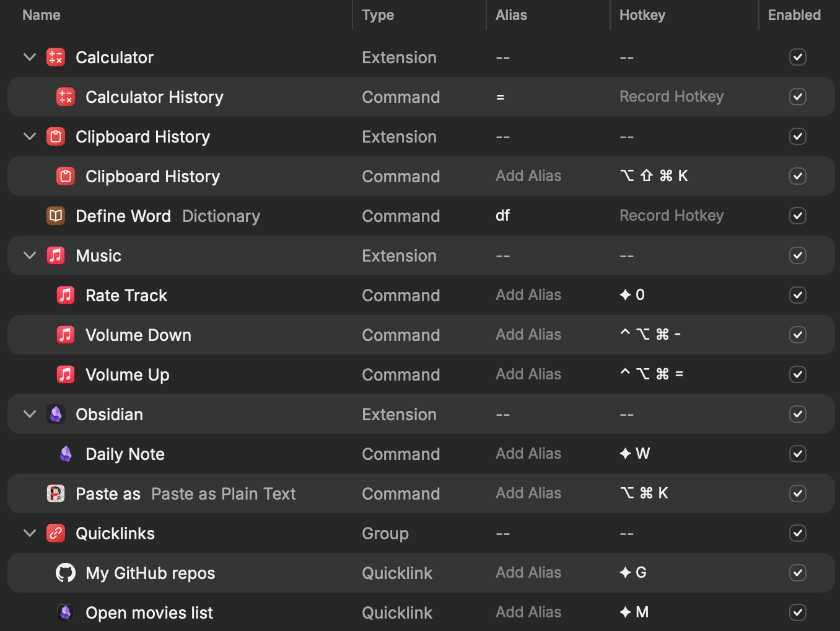840x631 pixels.
Task: Click Add Alias for Rate Track
Action: (528, 295)
